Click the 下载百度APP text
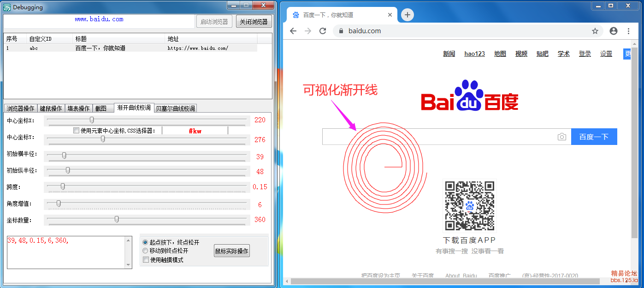This screenshot has height=288, width=644. [x=469, y=240]
